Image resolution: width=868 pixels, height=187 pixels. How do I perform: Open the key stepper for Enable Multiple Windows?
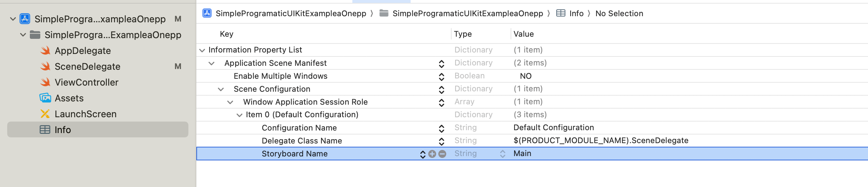pos(442,77)
